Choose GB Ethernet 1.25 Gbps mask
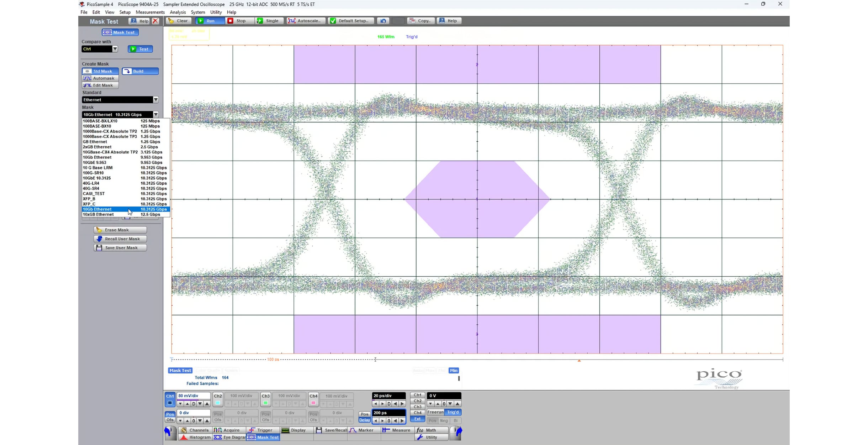The height and width of the screenshot is (445, 868). (x=126, y=142)
